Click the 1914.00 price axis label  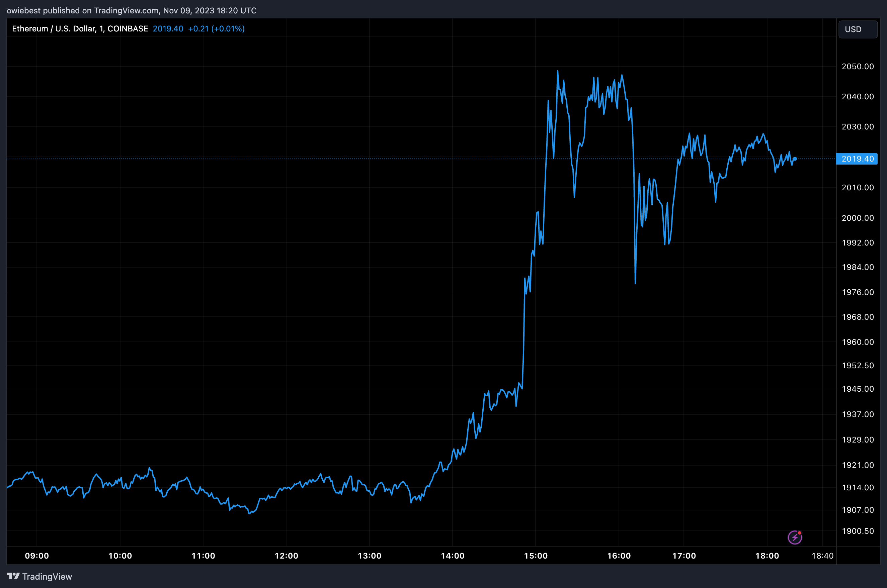tap(858, 488)
